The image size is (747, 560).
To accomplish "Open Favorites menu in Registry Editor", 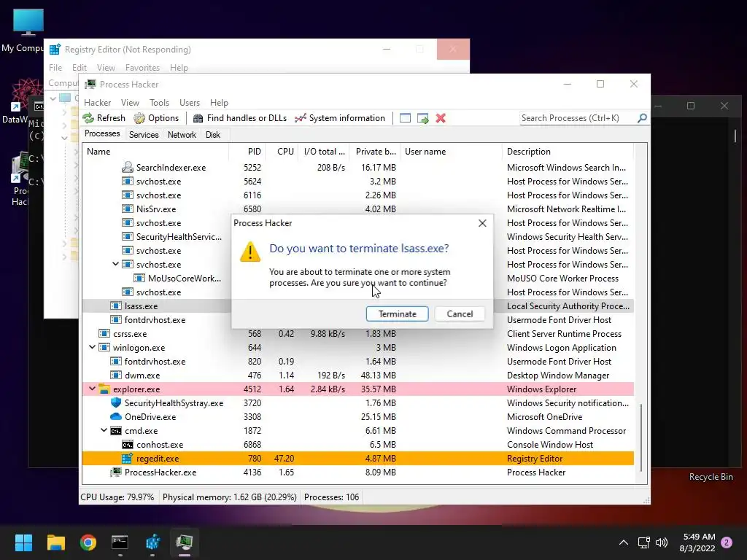I will (x=142, y=68).
